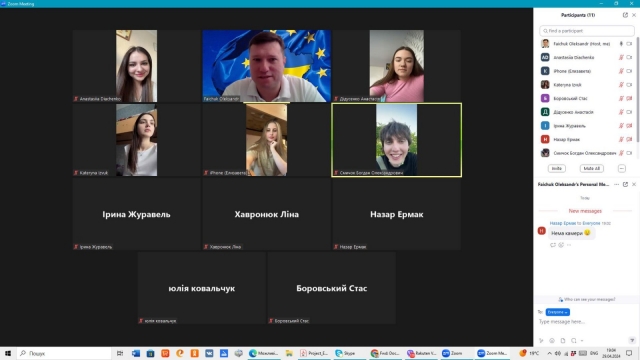Unmute Anastasiia Diachenko microphone in list
640x360 pixels.
[621, 58]
